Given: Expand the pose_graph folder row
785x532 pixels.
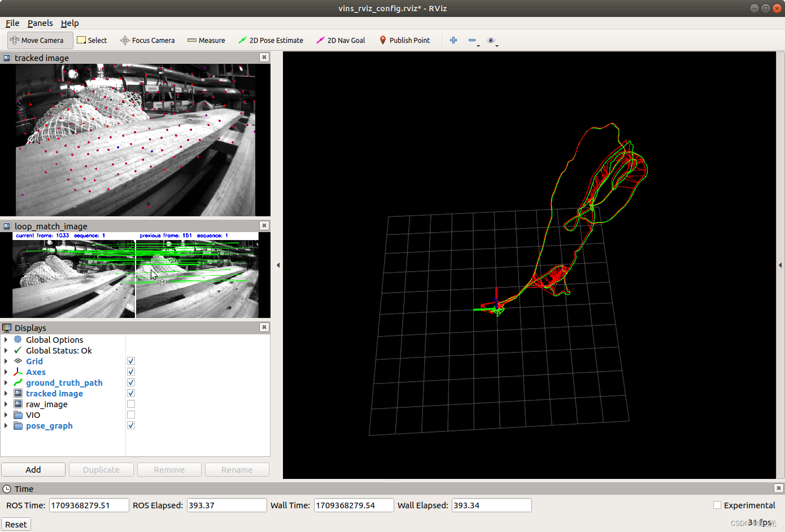Looking at the screenshot, I should [6, 425].
